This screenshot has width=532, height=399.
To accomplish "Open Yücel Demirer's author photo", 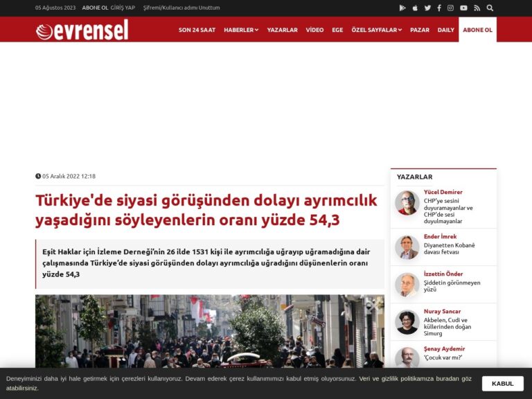I will click(x=407, y=203).
